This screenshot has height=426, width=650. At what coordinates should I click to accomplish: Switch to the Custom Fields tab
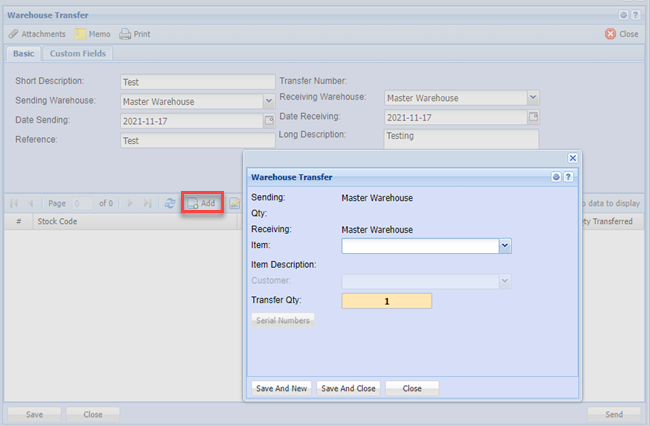(x=80, y=54)
